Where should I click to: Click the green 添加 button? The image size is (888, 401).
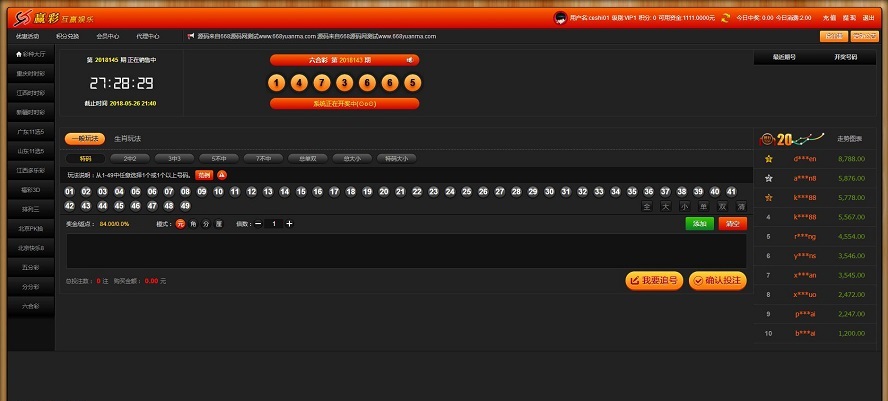click(x=699, y=223)
